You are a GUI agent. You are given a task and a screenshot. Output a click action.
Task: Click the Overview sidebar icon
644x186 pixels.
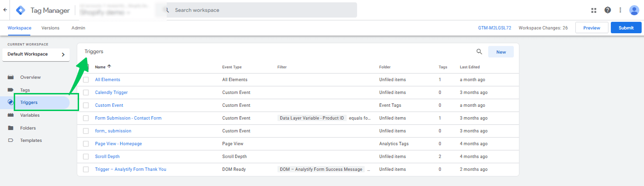pyautogui.click(x=10, y=77)
